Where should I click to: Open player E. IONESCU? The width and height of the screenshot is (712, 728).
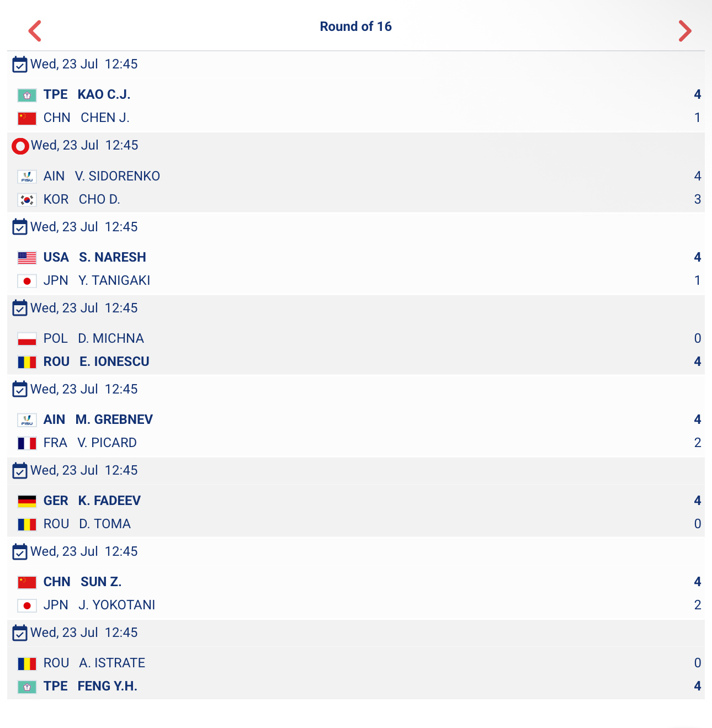(x=114, y=362)
